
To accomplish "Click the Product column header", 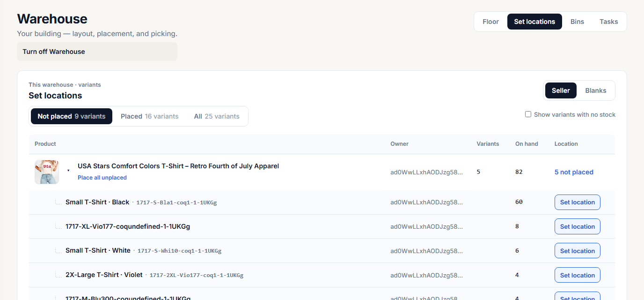I will tap(45, 144).
